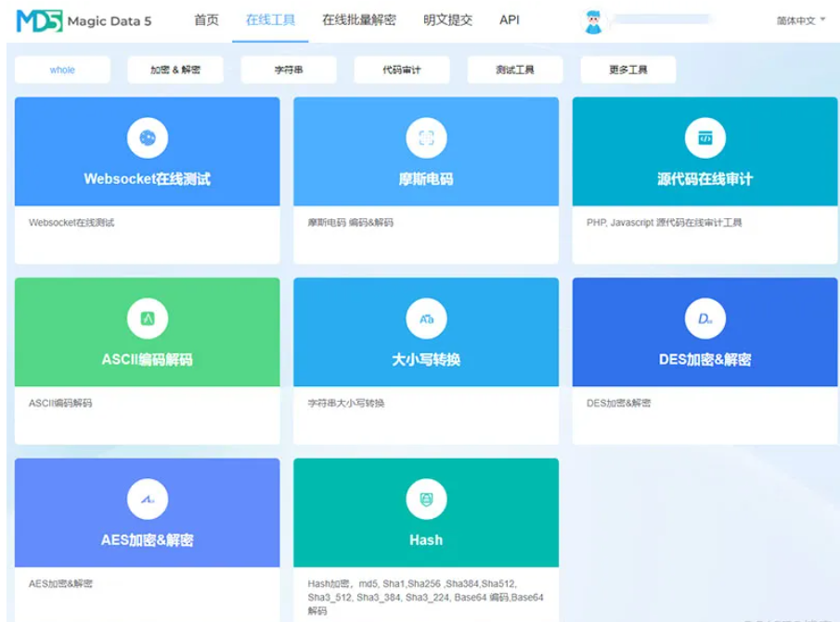Click description text 'ASCII编码解码' under green card
This screenshot has width=840, height=622.
(x=60, y=403)
